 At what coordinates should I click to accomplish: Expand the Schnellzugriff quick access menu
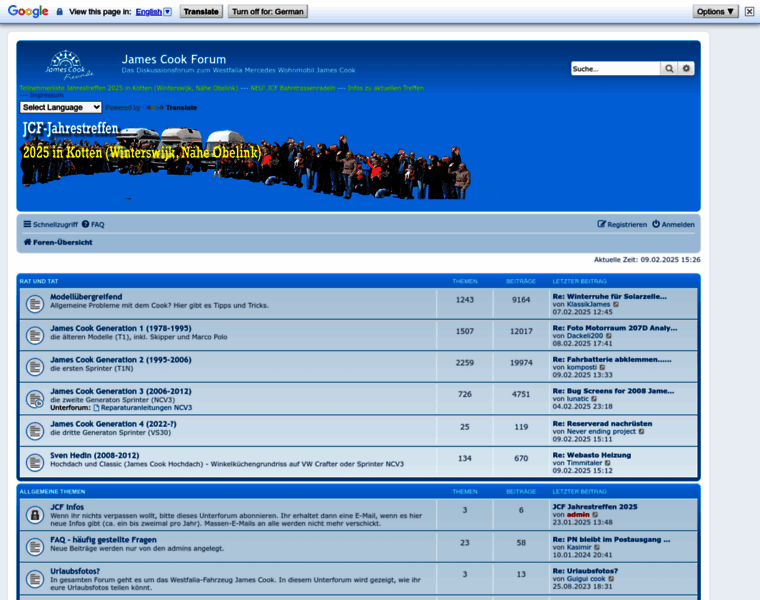(x=49, y=225)
